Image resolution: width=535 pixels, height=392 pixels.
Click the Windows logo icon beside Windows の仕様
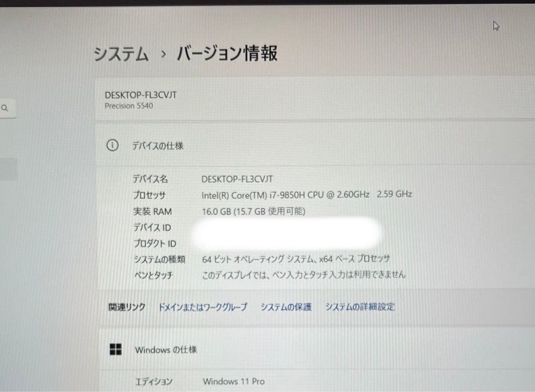115,349
